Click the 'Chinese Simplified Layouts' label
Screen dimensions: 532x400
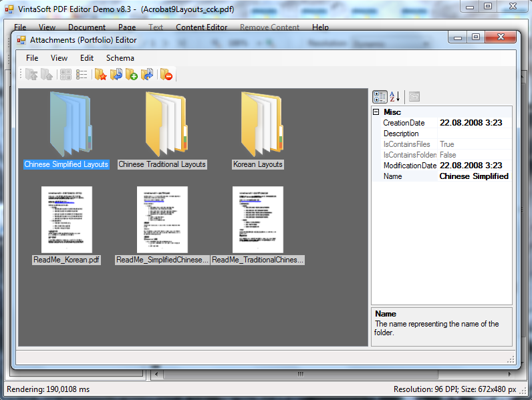click(66, 164)
